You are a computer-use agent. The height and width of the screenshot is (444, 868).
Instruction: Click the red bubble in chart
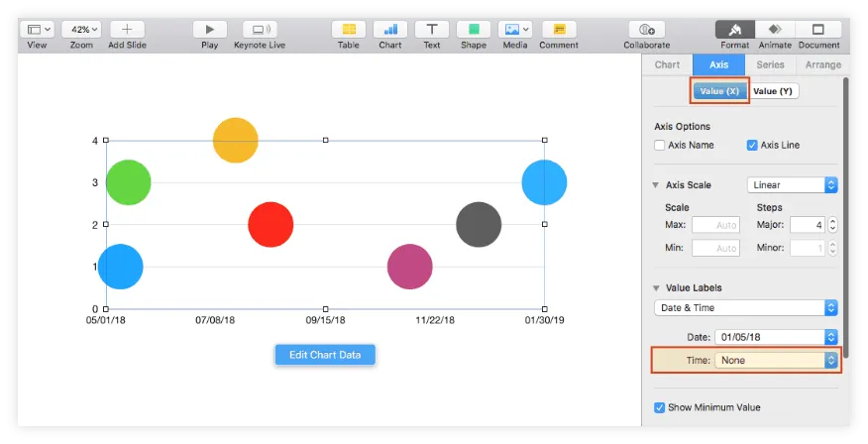[x=271, y=225]
